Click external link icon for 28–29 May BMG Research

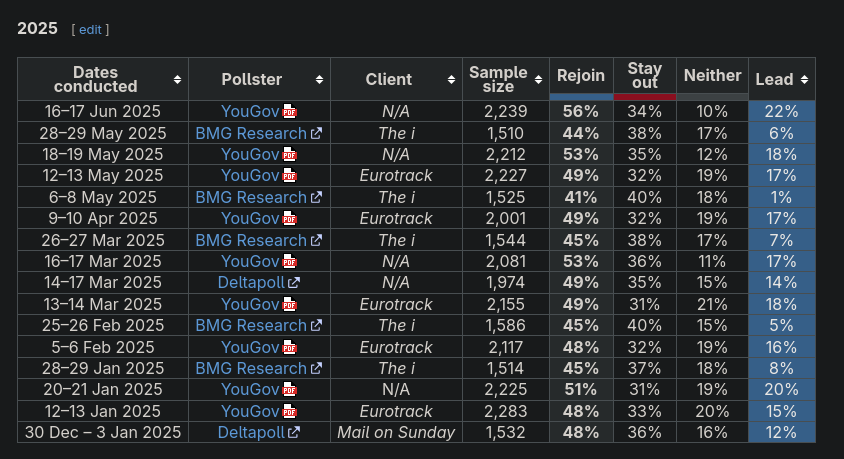[x=316, y=133]
